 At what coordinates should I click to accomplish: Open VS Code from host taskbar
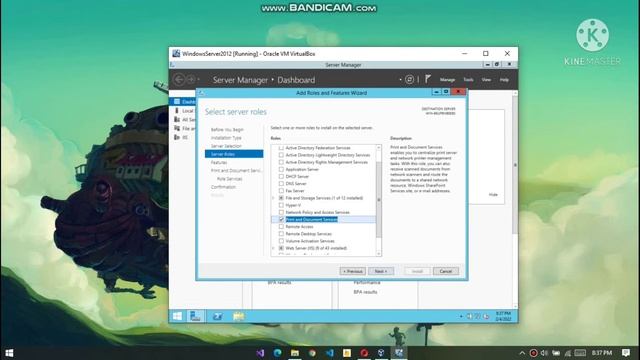330,353
